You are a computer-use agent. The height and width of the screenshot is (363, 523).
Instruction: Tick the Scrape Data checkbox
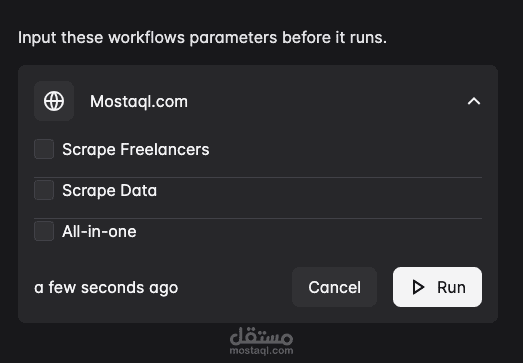(44, 190)
